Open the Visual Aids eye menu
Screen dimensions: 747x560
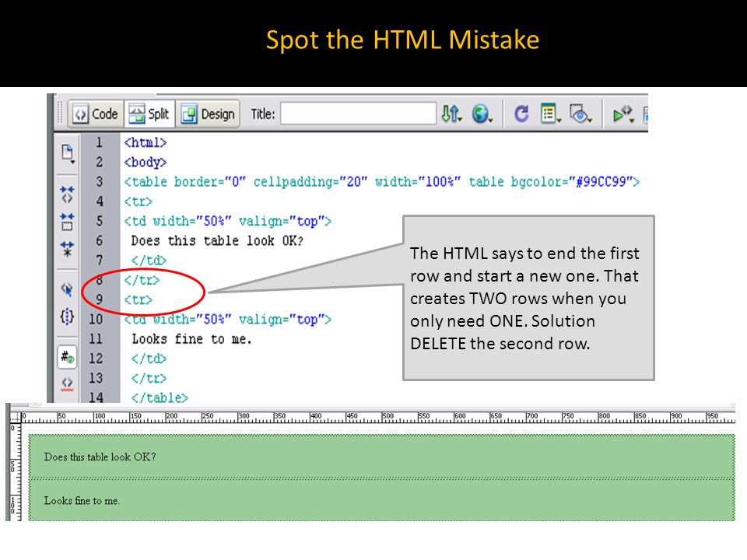580,114
